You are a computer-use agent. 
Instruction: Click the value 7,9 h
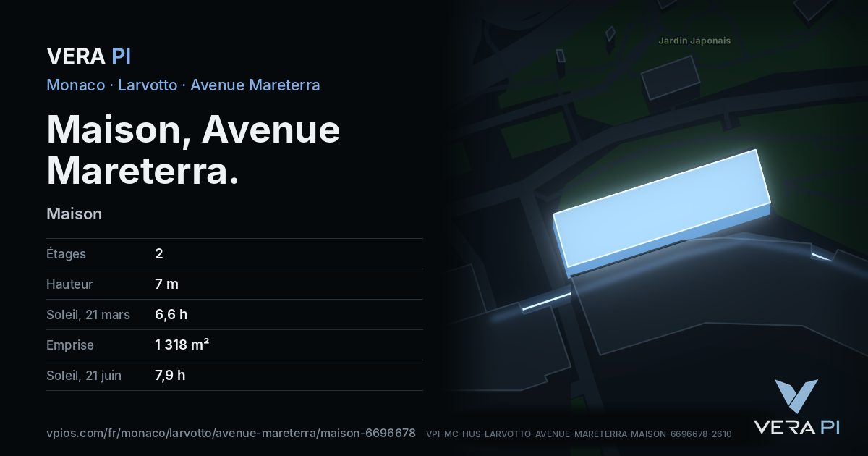pos(170,376)
